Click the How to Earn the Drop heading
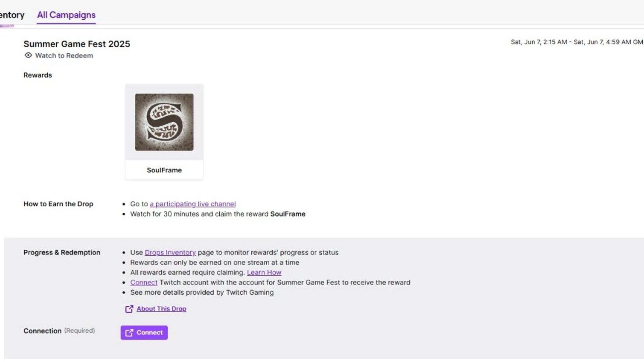This screenshot has width=644, height=362. pos(58,204)
